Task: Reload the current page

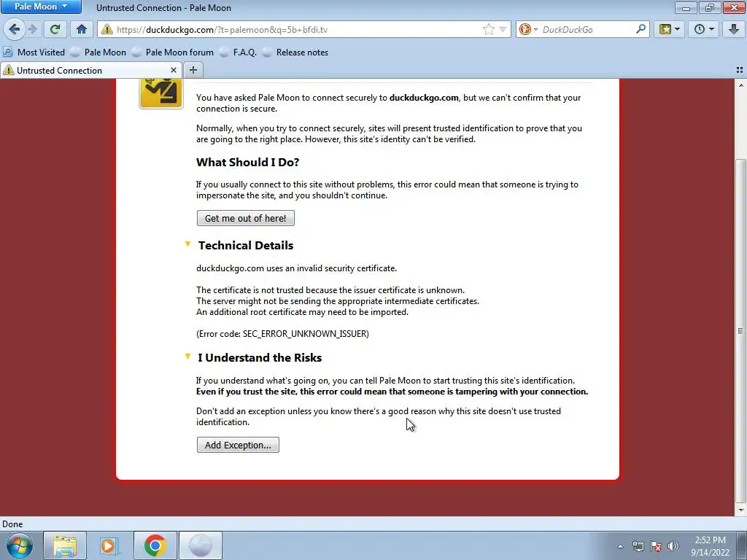Action: click(55, 29)
